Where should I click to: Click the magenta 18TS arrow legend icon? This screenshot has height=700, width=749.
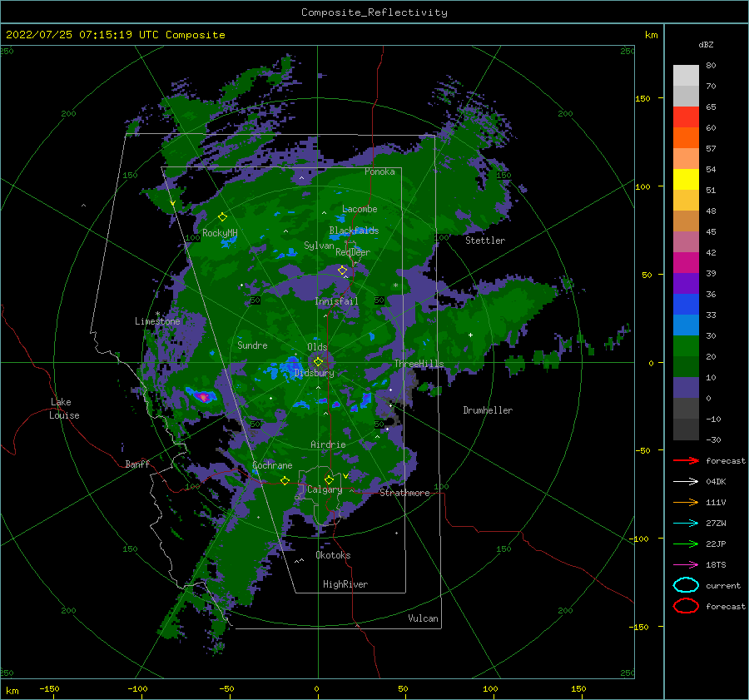coord(686,565)
